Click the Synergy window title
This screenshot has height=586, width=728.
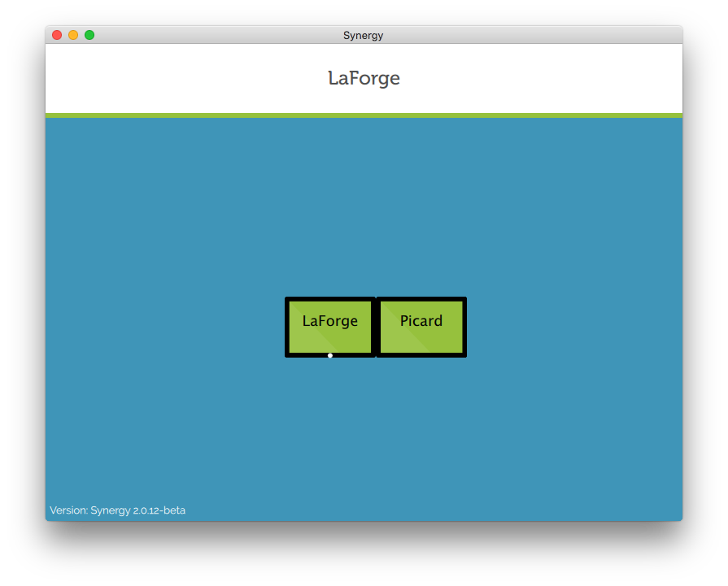coord(363,36)
